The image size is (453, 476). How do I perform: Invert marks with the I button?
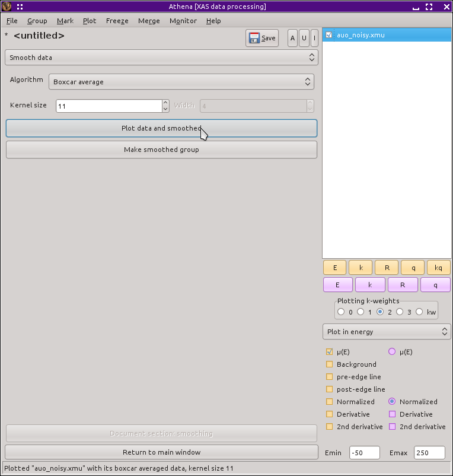[x=314, y=38]
